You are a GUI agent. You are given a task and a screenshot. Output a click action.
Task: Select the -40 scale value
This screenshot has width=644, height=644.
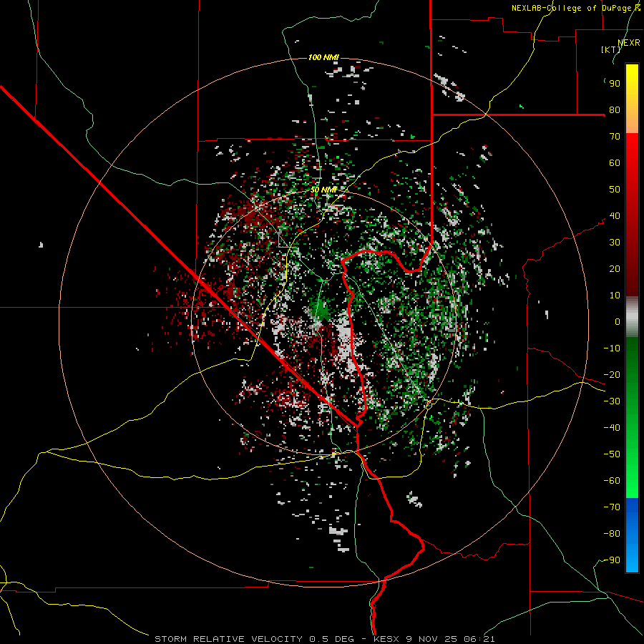pyautogui.click(x=612, y=428)
